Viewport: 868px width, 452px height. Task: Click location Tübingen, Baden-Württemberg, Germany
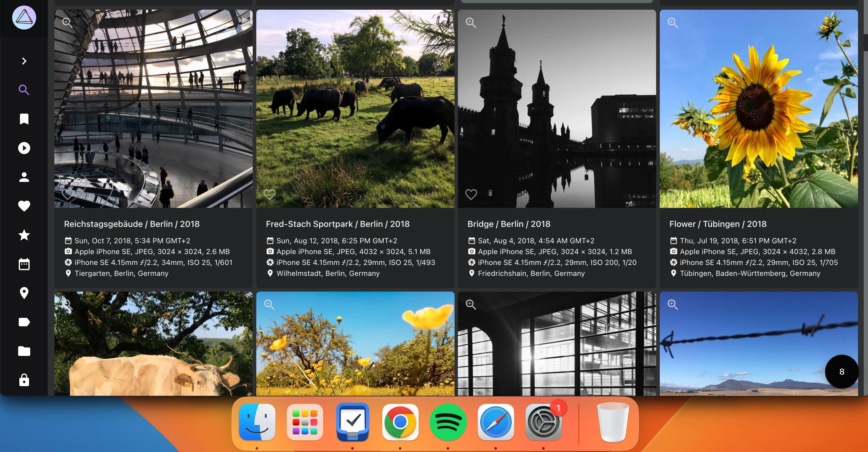(x=750, y=273)
